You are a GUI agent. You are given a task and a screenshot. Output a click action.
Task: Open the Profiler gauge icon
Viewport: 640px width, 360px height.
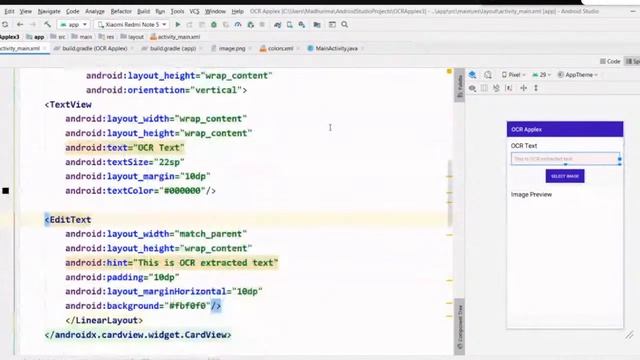point(238,24)
